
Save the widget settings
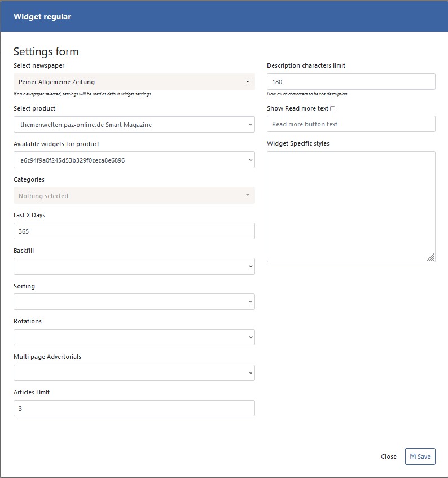(420, 457)
